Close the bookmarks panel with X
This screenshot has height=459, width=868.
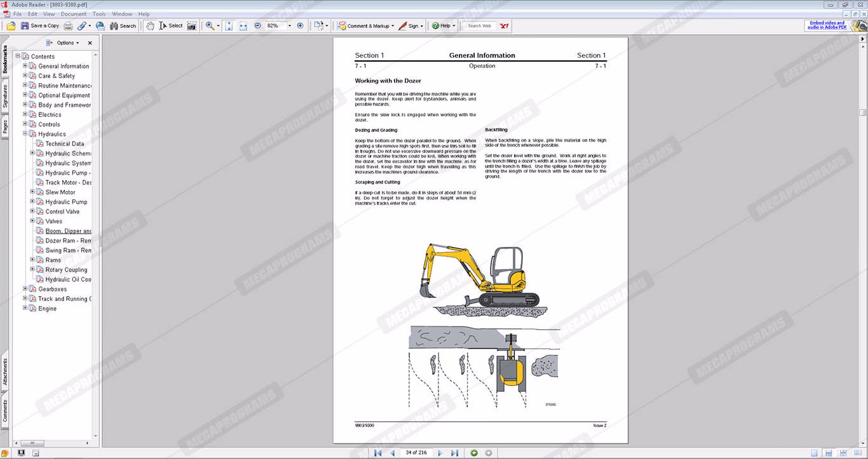90,43
